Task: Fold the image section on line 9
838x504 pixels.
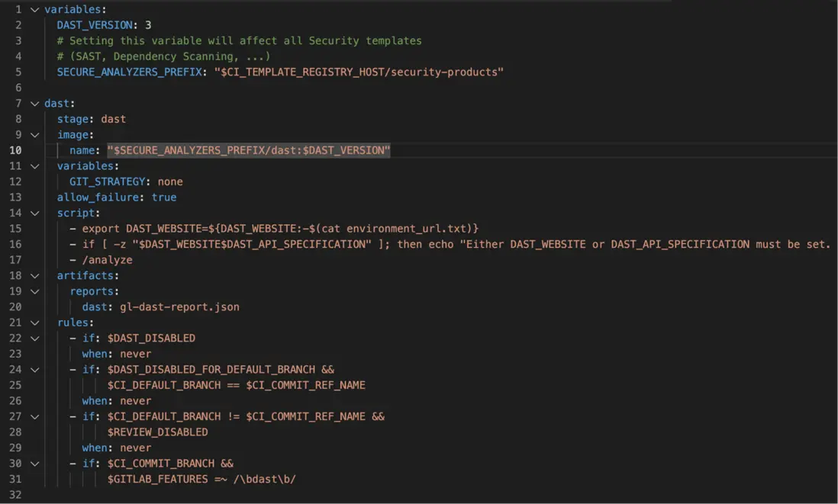Action: [34, 135]
